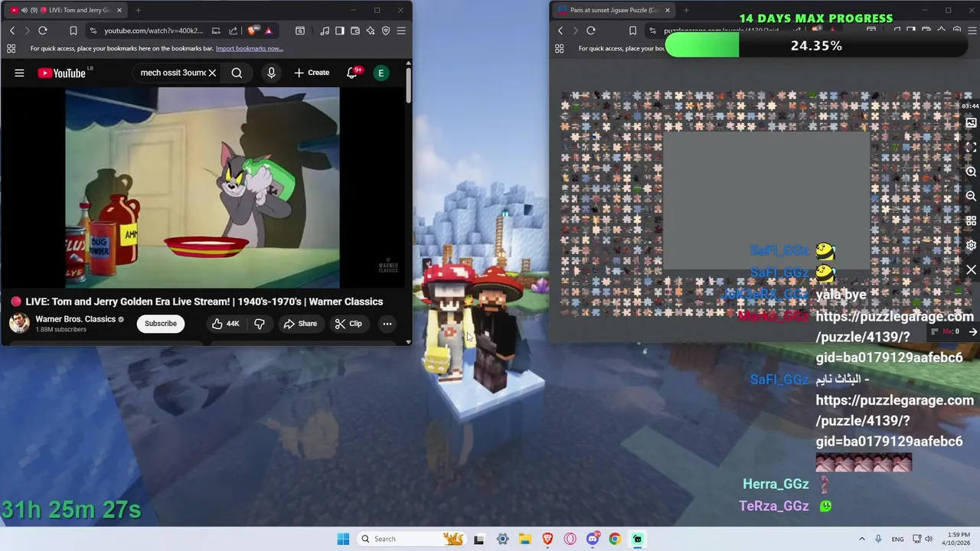Zoom out on the puzzle
This screenshot has height=551, width=980.
[x=971, y=196]
